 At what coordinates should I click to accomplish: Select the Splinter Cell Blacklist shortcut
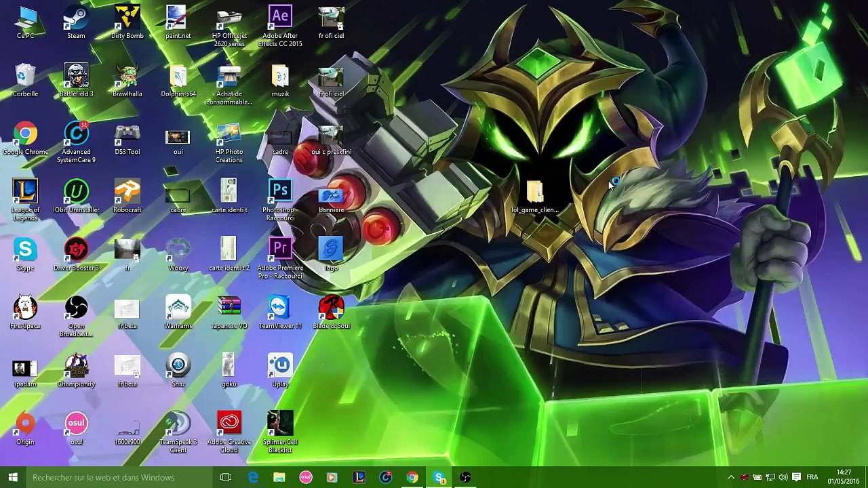click(x=280, y=432)
